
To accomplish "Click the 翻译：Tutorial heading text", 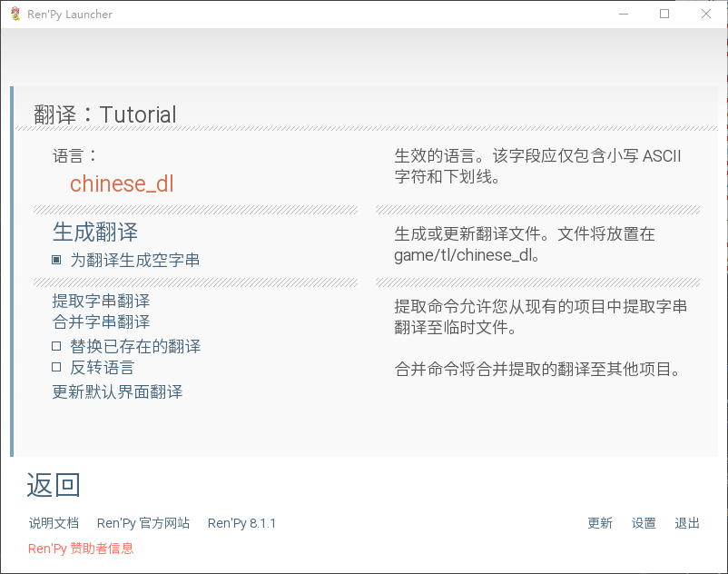I will (x=105, y=114).
